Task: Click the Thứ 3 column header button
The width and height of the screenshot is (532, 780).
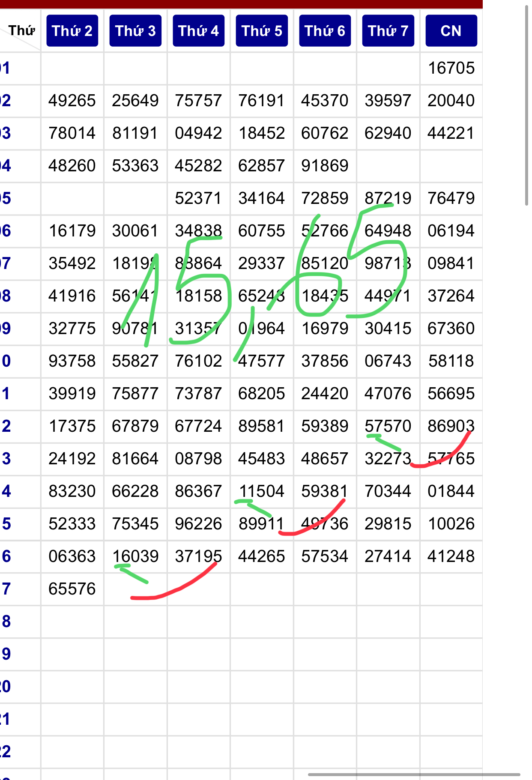Action: 135,31
